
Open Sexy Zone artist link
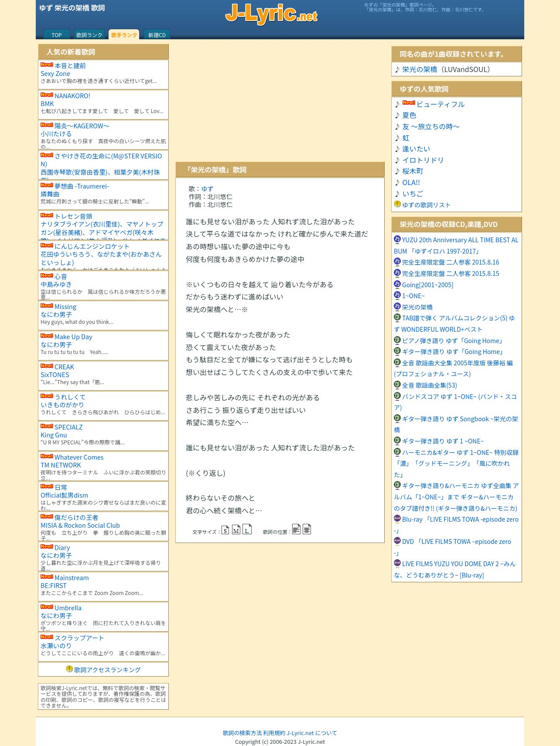(x=55, y=74)
